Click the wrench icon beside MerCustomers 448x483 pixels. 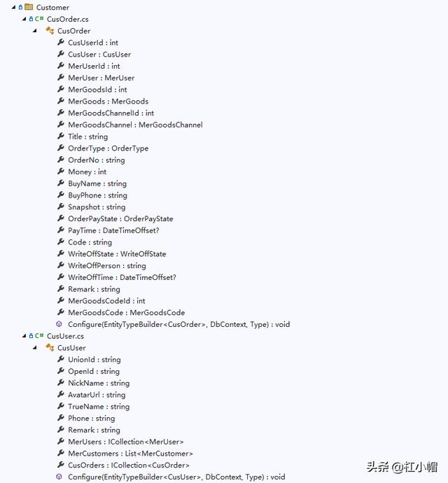[x=61, y=453]
